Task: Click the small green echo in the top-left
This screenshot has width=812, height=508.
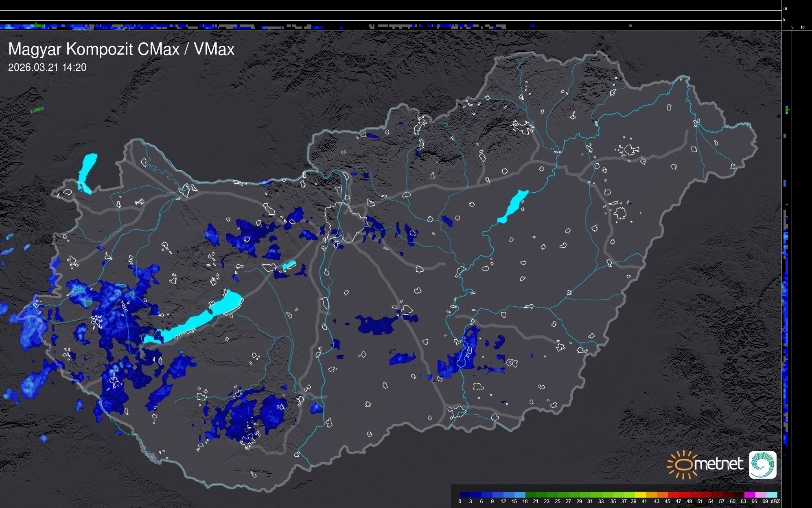Action: point(37,110)
